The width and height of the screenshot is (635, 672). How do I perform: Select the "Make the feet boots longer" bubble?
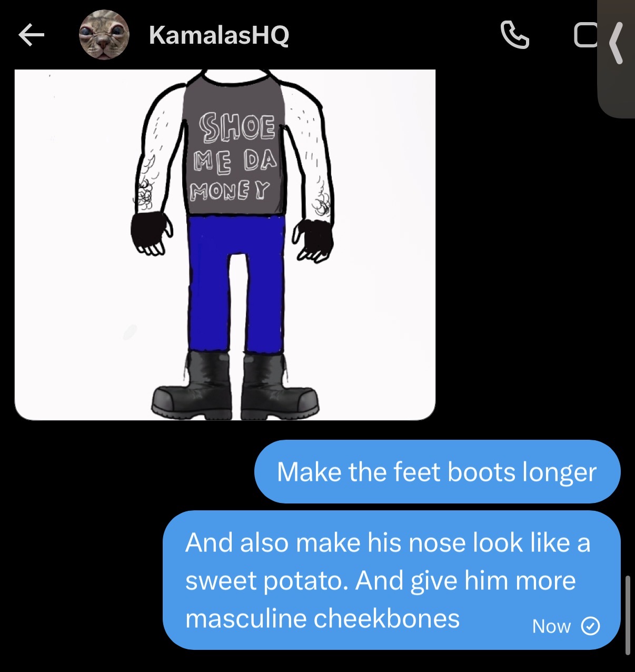[437, 472]
